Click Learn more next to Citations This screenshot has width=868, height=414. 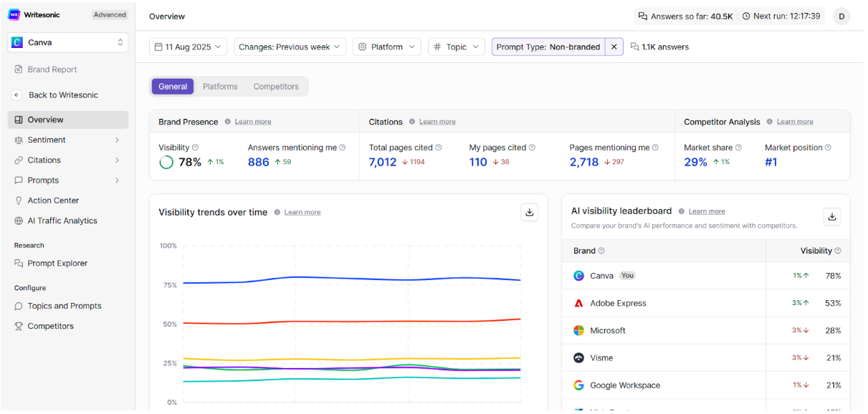437,122
